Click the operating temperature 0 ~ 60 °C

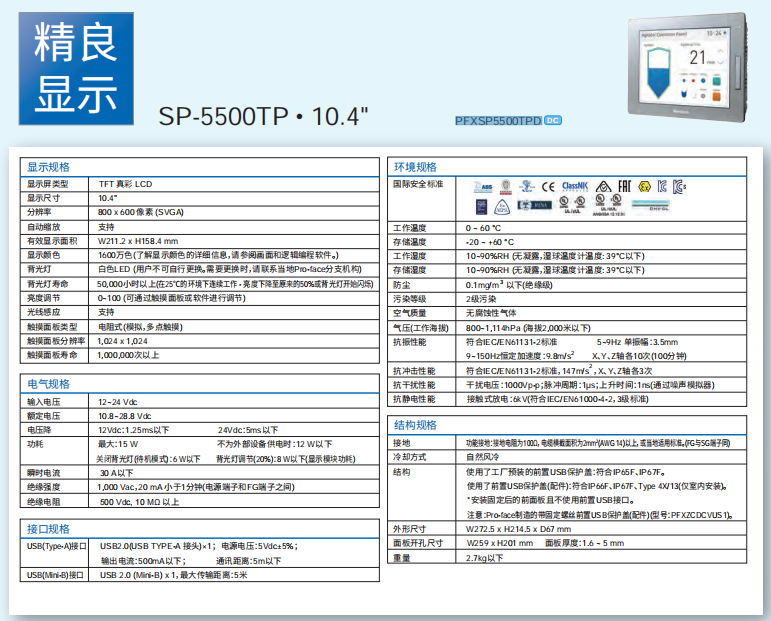pos(483,228)
